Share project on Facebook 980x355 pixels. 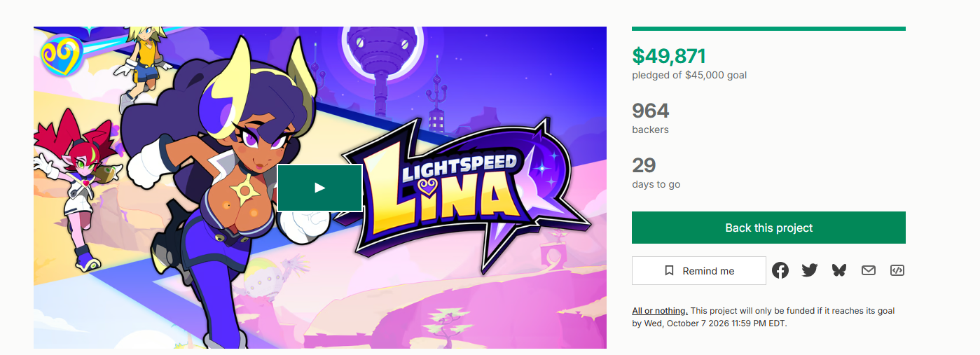pos(780,270)
